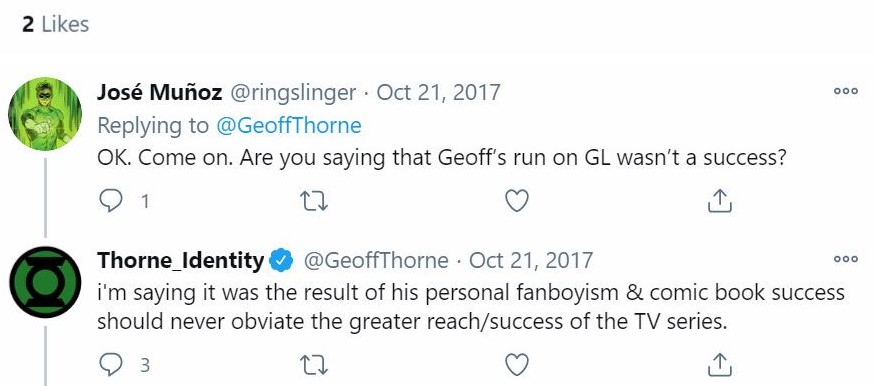875x386 pixels.
Task: Open José's tweet timestamp Oct 21, 2017
Action: pos(439,92)
